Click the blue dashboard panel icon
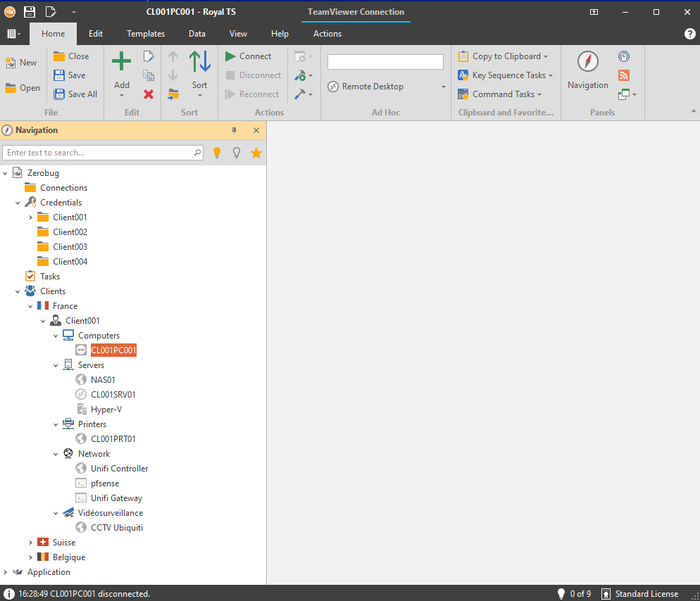 (624, 56)
